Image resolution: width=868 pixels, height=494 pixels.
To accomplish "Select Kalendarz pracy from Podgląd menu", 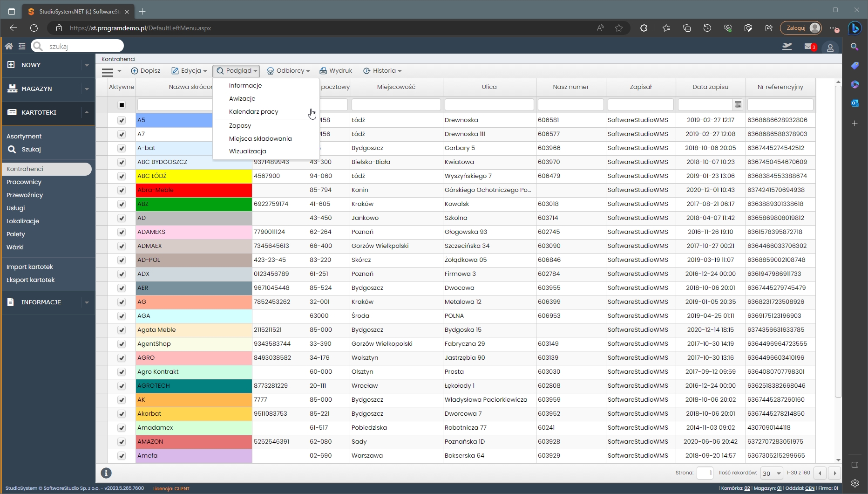I will tap(253, 112).
